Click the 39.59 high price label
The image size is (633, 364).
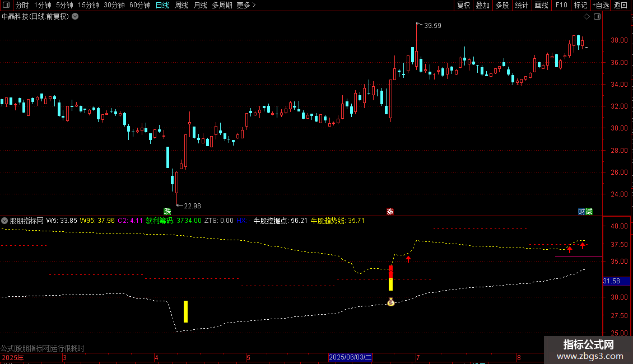click(x=432, y=25)
